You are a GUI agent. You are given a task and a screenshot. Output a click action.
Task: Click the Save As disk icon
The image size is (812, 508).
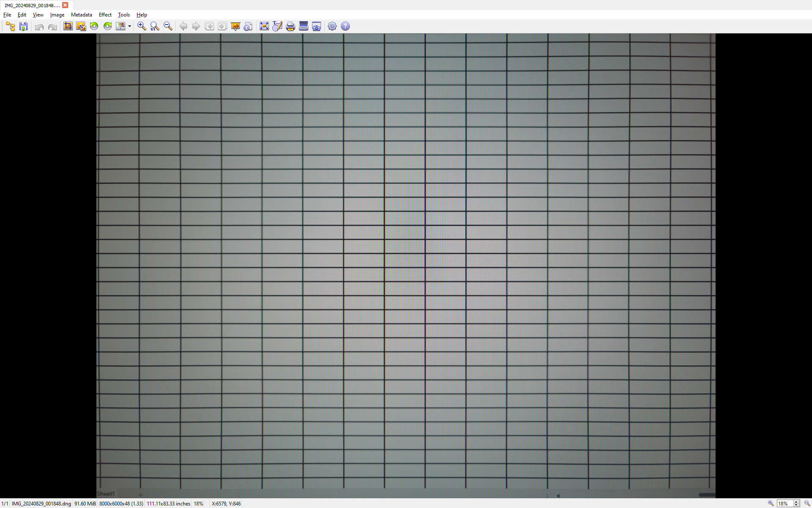pos(24,26)
